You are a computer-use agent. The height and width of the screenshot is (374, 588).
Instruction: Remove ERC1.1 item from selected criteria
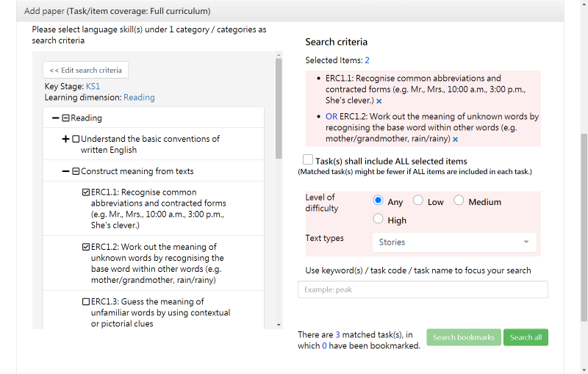[x=379, y=101]
